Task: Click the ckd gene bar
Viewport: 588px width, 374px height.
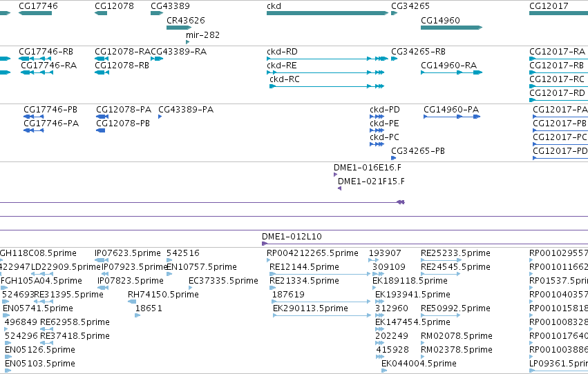Action: click(x=328, y=13)
